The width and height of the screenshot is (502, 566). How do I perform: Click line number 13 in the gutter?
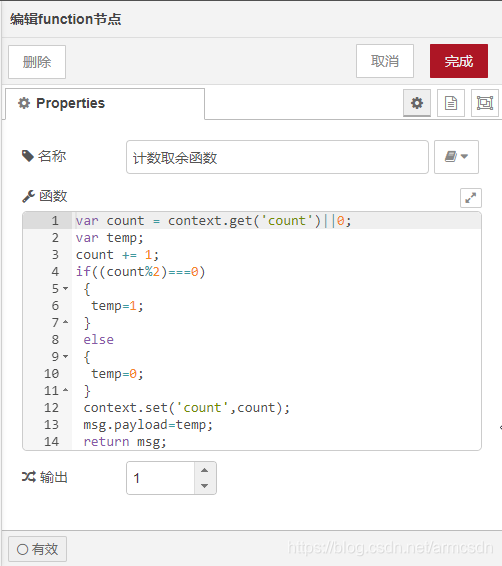coord(51,424)
